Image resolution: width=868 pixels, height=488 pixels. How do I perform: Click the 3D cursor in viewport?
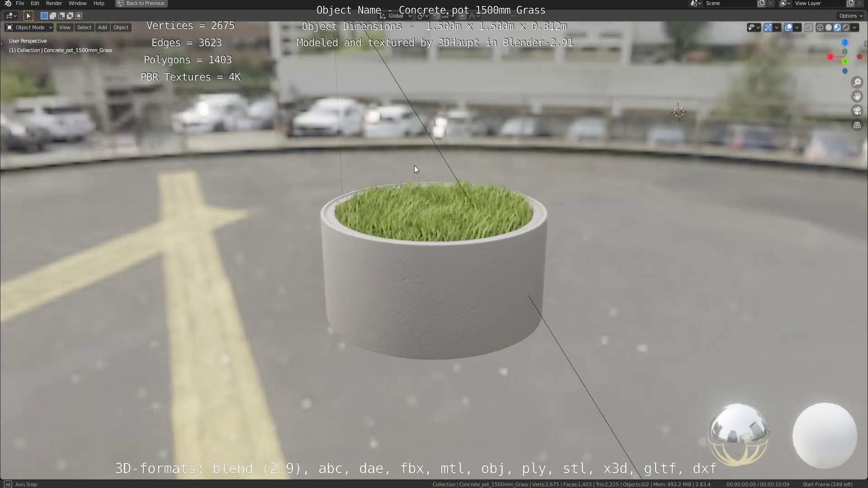click(x=679, y=112)
